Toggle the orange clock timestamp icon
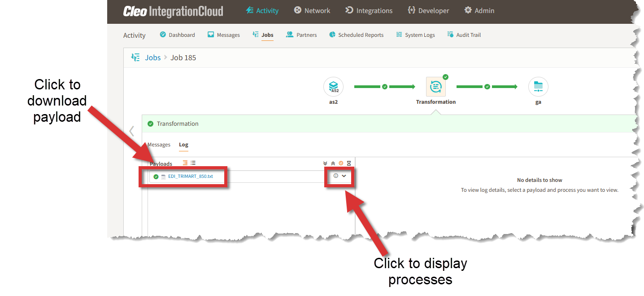Viewport: 644px width, 296px height. 341,163
